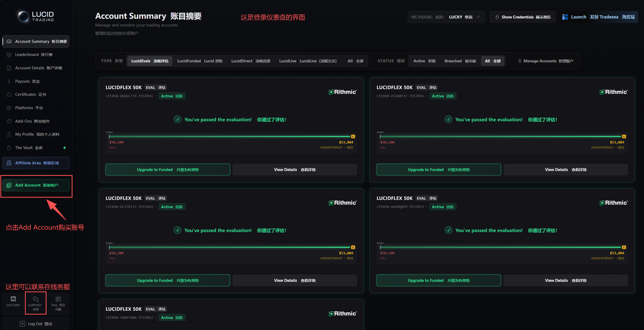The width and height of the screenshot is (644, 330).
Task: View details of TEST015 account
Action: [x=566, y=170]
